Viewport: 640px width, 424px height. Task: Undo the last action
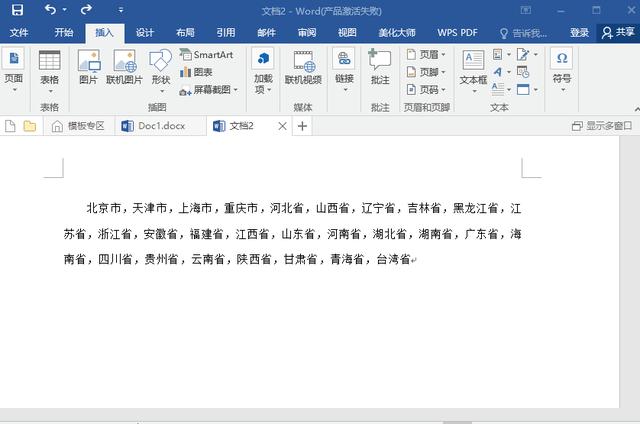51,9
